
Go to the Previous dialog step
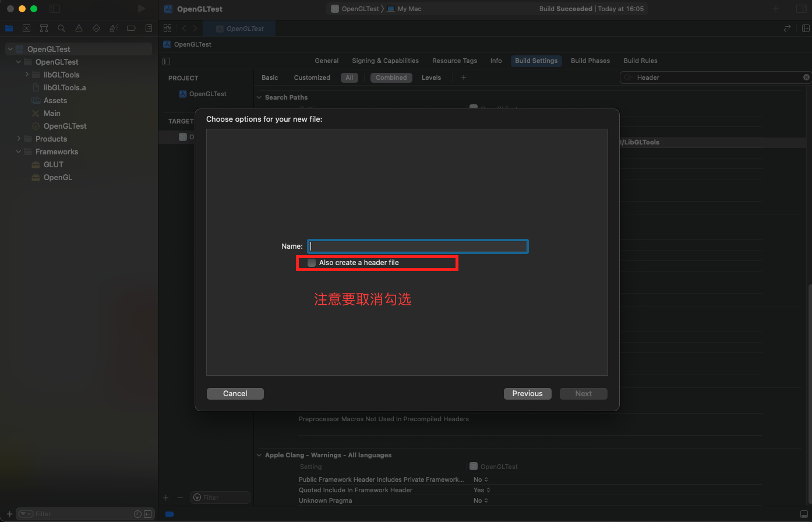(527, 394)
